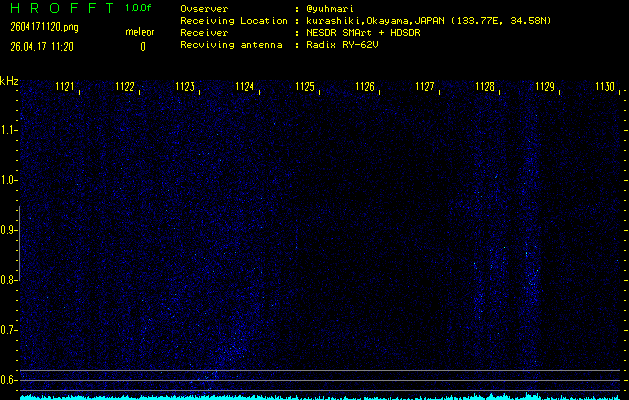Click the observer name @yuhmari
The height and width of the screenshot is (400, 629).
click(330, 9)
